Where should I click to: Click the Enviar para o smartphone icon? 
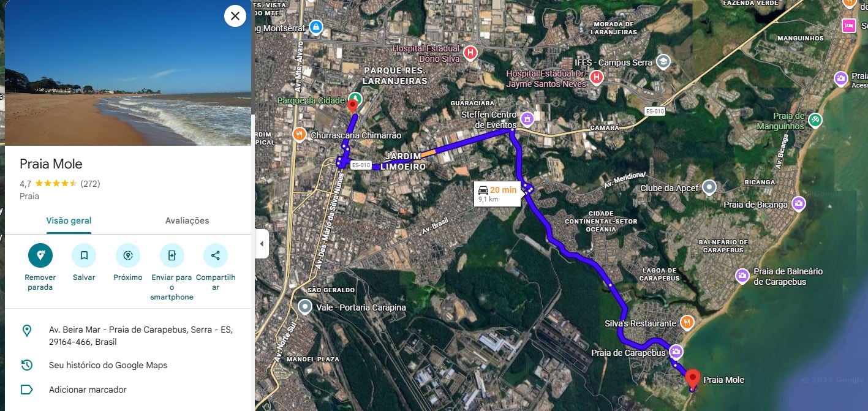[172, 255]
